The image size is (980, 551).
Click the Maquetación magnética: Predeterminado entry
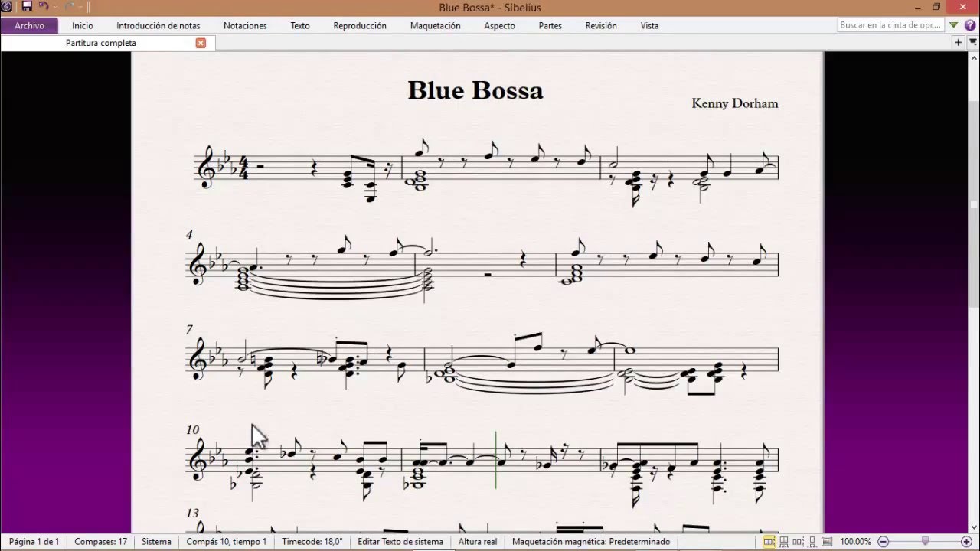point(591,542)
